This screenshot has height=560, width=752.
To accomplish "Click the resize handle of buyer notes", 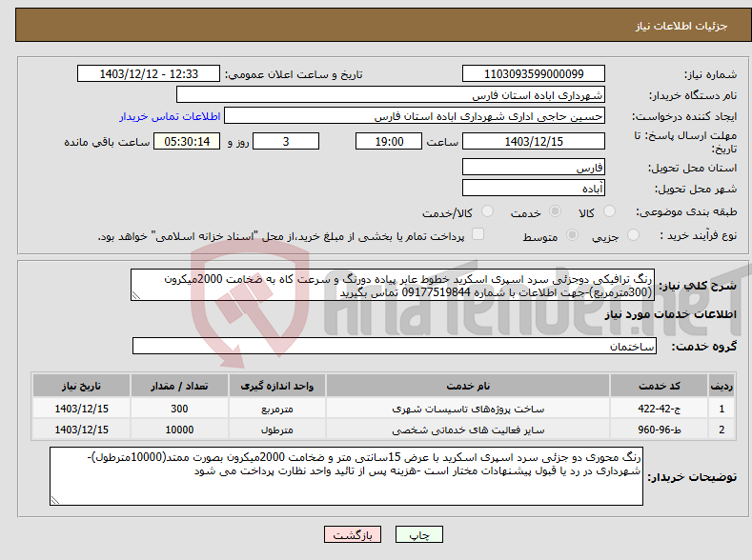I will point(55,500).
